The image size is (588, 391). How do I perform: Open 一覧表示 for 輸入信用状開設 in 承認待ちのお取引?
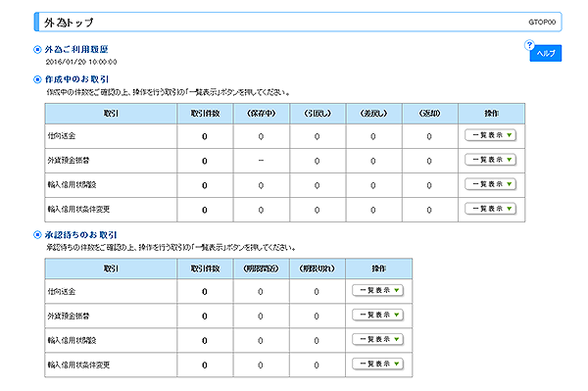(377, 339)
